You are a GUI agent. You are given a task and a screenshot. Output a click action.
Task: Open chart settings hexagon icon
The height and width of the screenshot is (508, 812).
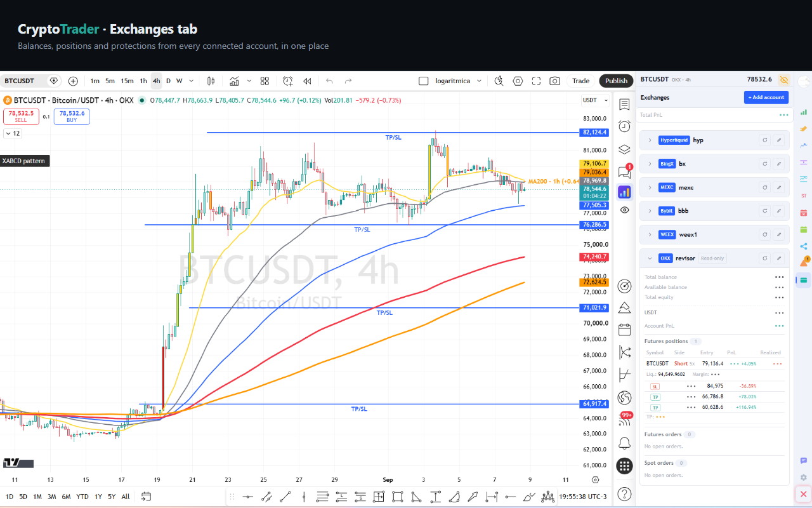[518, 81]
